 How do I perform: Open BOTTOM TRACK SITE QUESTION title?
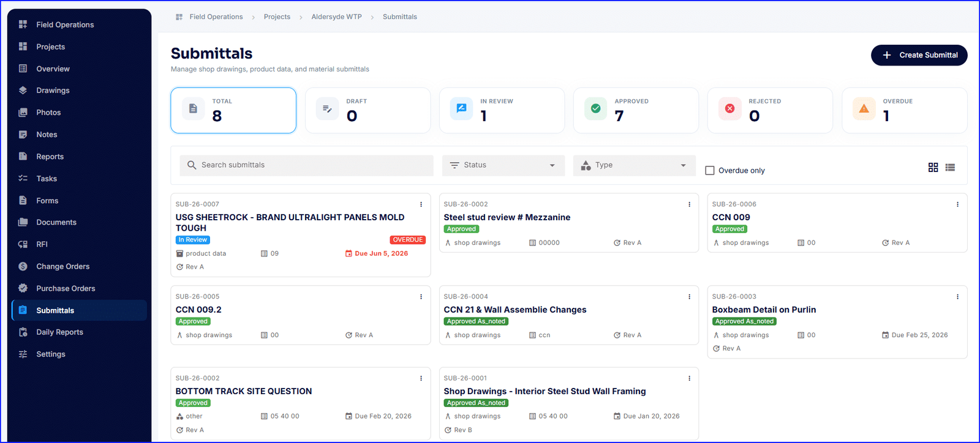[x=244, y=392]
